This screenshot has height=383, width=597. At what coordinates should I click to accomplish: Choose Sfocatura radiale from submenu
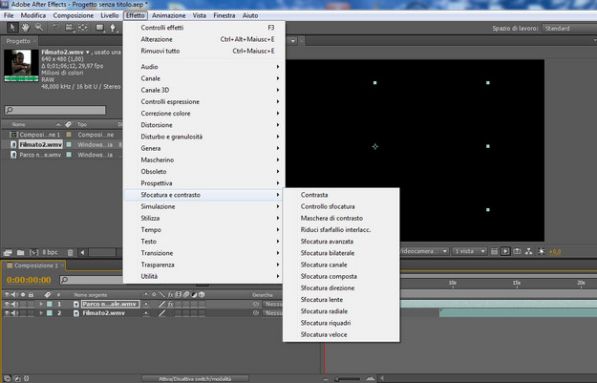coord(324,311)
